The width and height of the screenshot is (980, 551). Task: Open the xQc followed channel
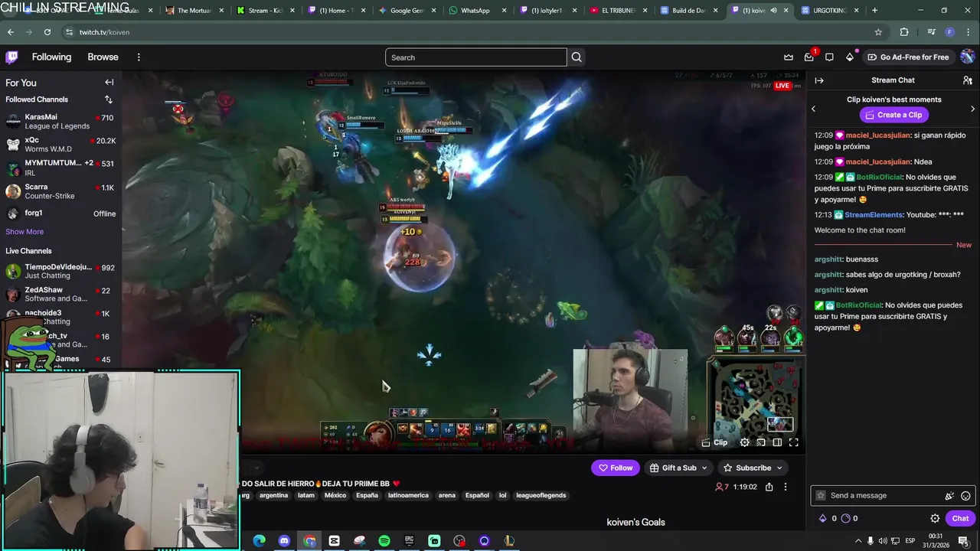[60, 145]
